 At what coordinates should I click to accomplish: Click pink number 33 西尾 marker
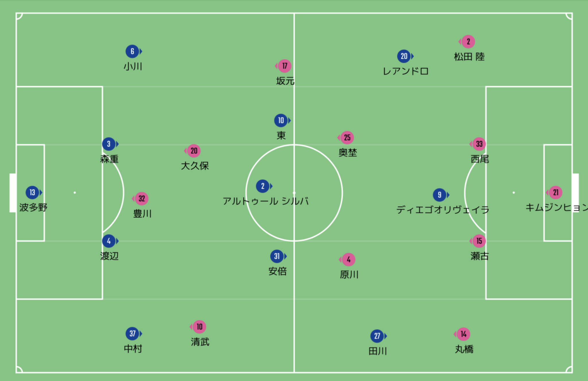(x=479, y=144)
